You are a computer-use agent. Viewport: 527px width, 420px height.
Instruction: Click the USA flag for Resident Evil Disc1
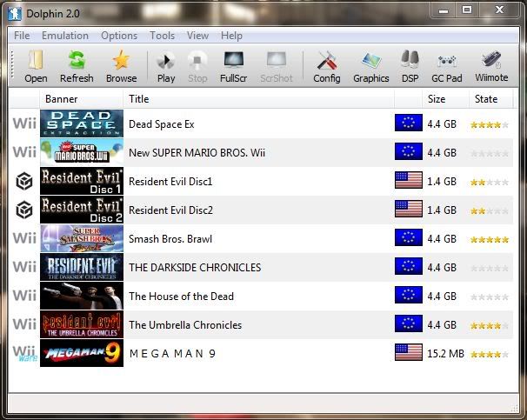(409, 180)
